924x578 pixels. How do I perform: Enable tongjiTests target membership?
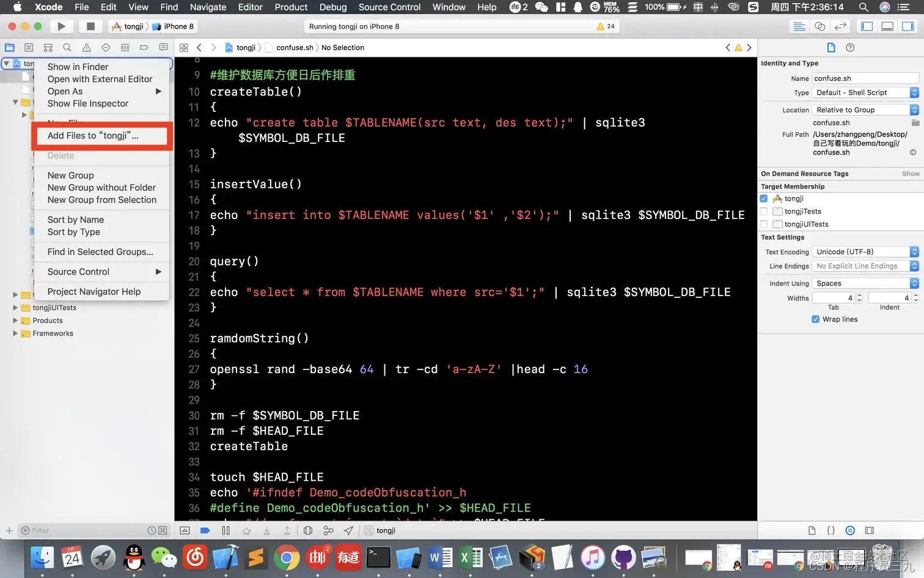(x=764, y=212)
